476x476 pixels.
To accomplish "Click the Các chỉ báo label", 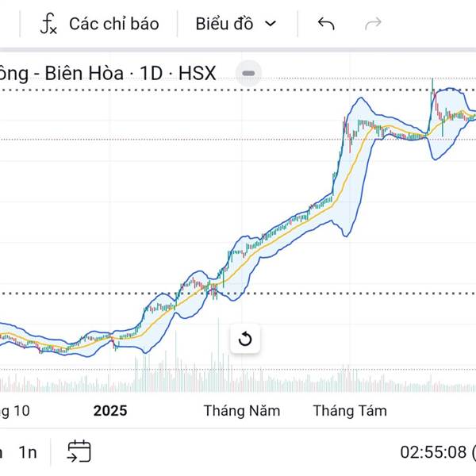I will [113, 24].
